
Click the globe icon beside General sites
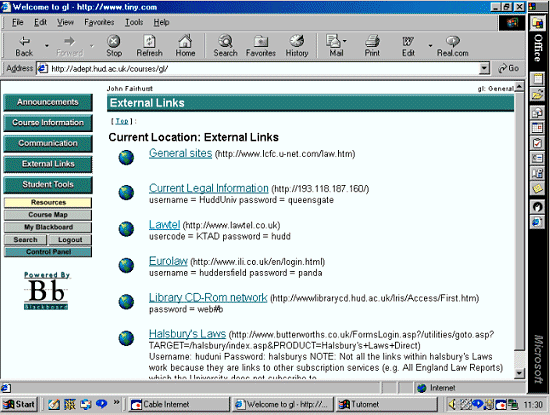pos(126,158)
